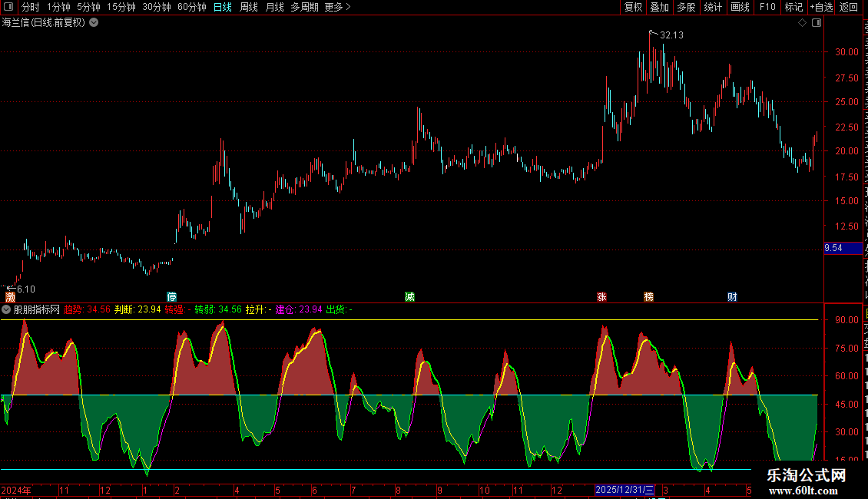Click the 2025/12/31/三 date marker

(625, 490)
